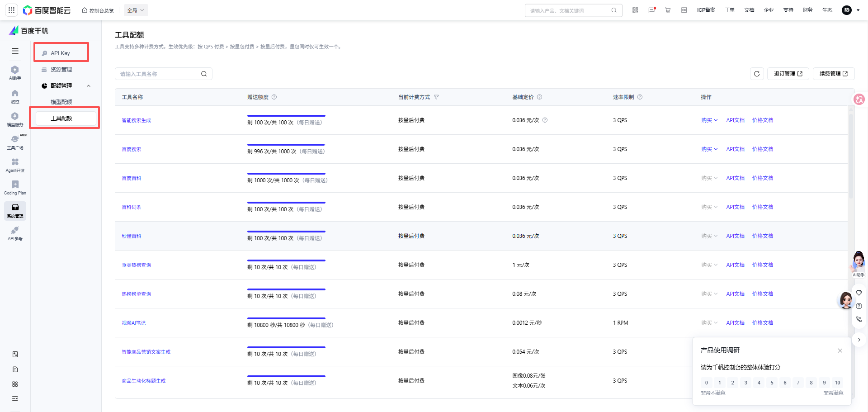The width and height of the screenshot is (868, 412).
Task: Close the 产品使用调研 survey popup
Action: coord(840,350)
